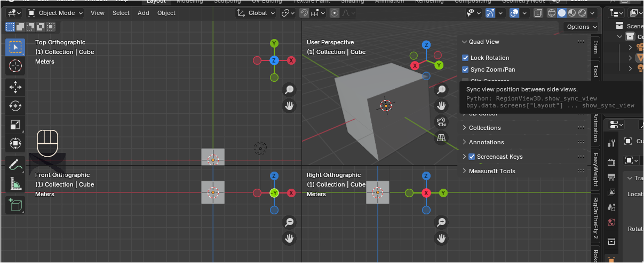Open the Render properties tab icon
Image resolution: width=644 pixels, height=263 pixels.
point(612,162)
